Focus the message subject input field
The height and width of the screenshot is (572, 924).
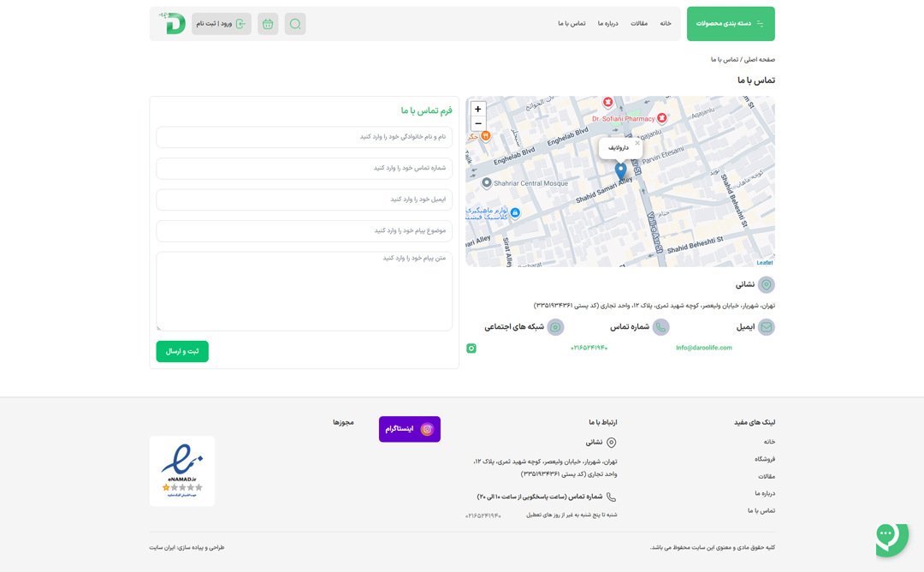[x=304, y=230]
